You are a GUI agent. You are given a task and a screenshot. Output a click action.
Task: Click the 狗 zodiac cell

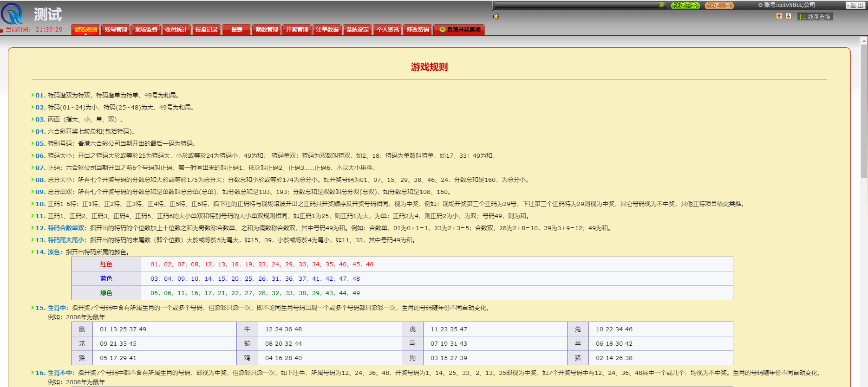[x=412, y=358]
